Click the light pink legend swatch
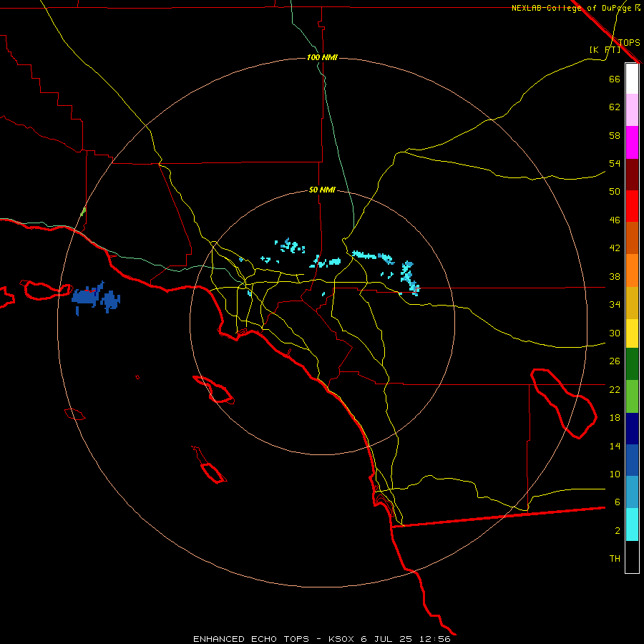The height and width of the screenshot is (644, 644). pos(632,109)
